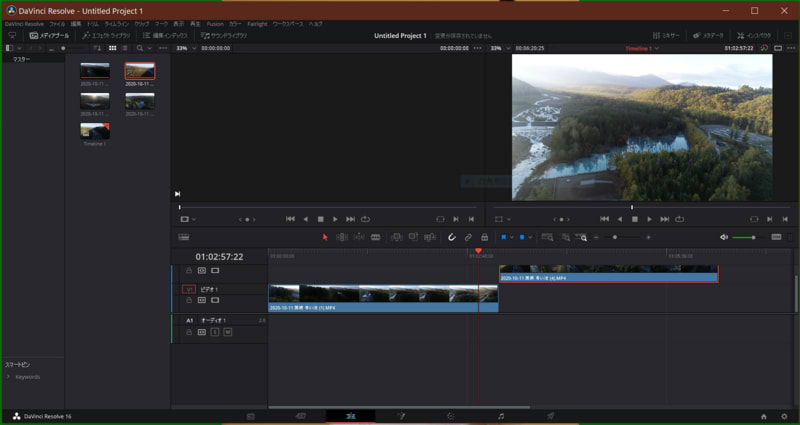Switch to the Deliver rocket page
The image size is (800, 425).
pyautogui.click(x=551, y=416)
